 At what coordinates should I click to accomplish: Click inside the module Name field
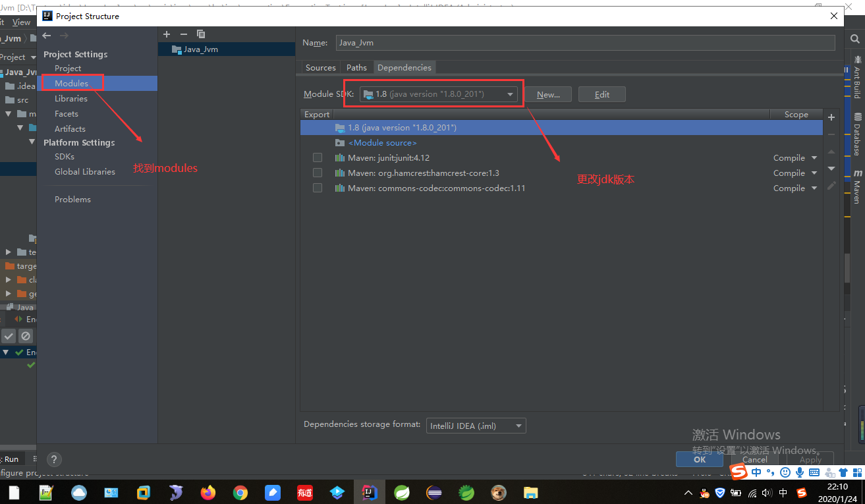pos(585,43)
